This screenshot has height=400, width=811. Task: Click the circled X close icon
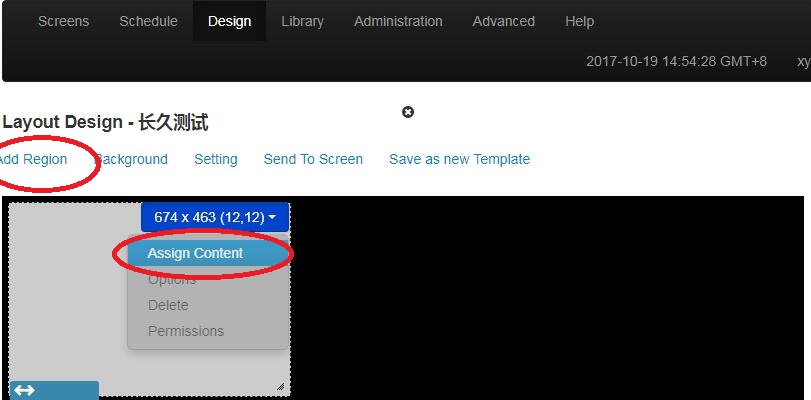point(408,112)
